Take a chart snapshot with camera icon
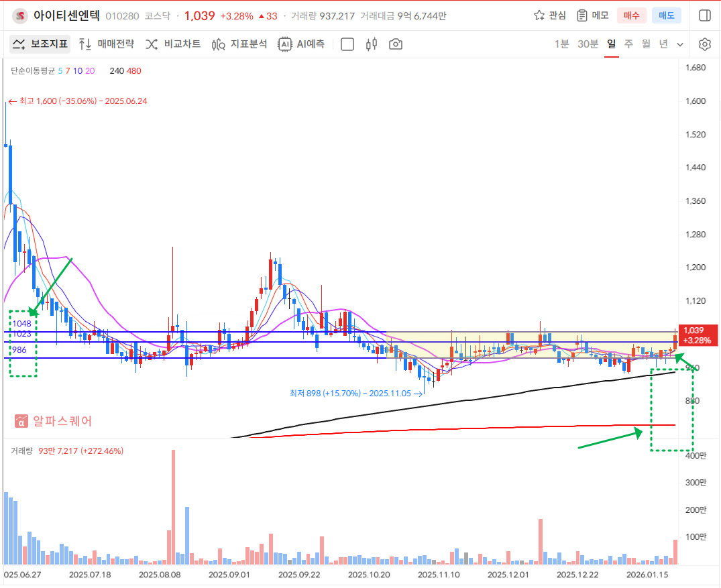This screenshot has height=588, width=721. tap(396, 44)
